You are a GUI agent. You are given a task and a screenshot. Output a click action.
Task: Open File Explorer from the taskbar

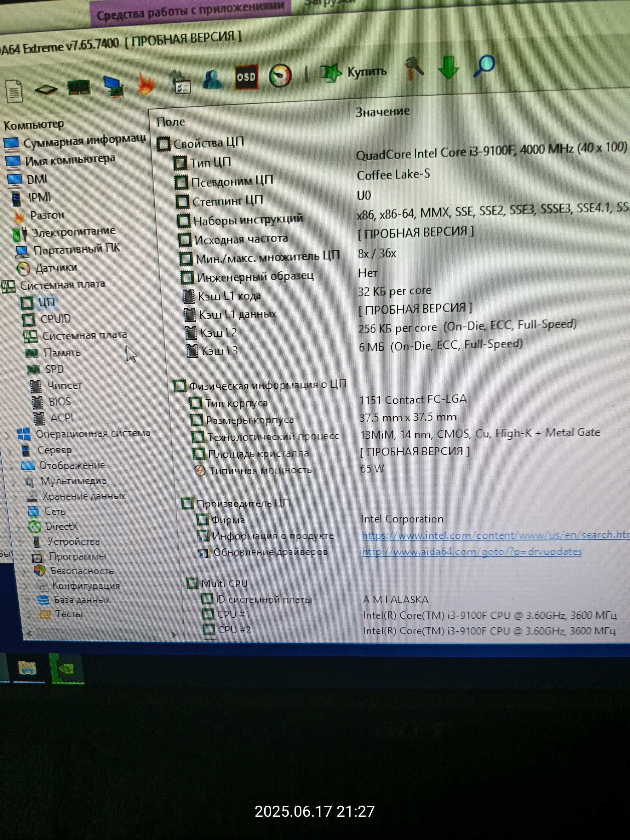click(x=27, y=668)
